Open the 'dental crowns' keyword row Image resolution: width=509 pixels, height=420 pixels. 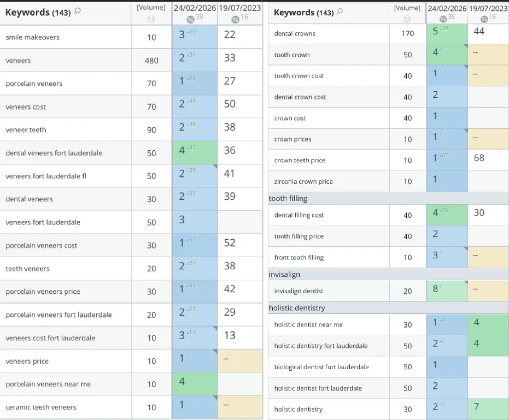coord(295,34)
